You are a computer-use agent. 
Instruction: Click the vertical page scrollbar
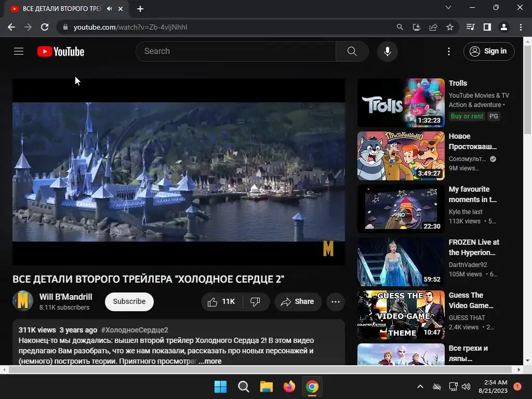coord(528,89)
